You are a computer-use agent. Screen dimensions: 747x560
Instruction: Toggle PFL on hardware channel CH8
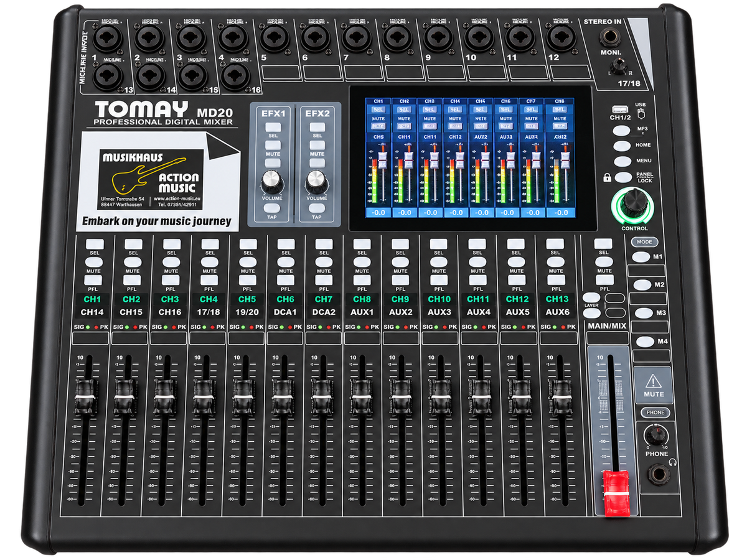click(x=362, y=280)
